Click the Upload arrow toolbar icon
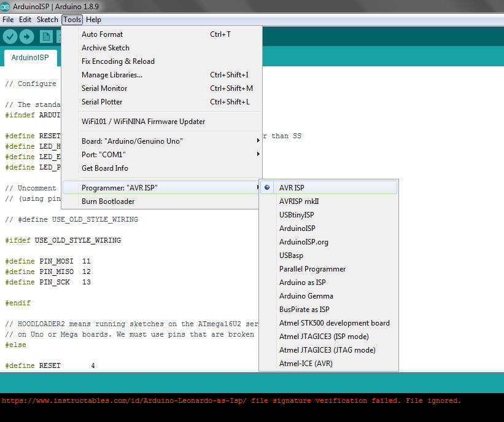504x422 pixels. point(26,37)
